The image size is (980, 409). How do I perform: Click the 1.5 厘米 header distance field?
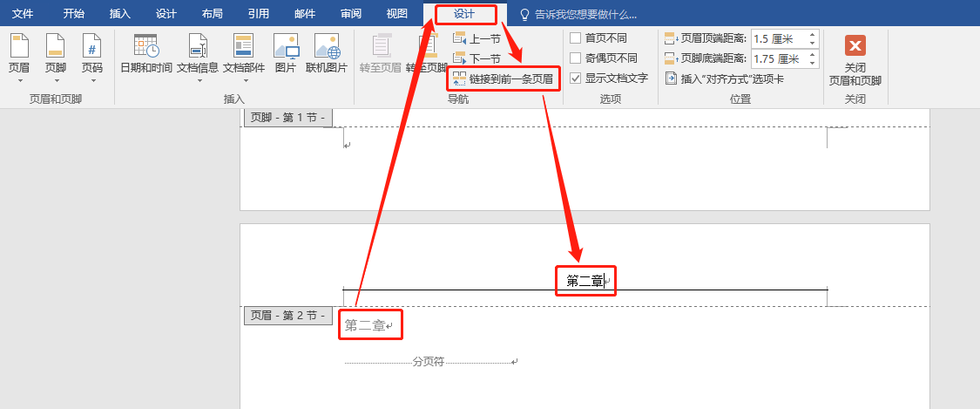(x=780, y=38)
